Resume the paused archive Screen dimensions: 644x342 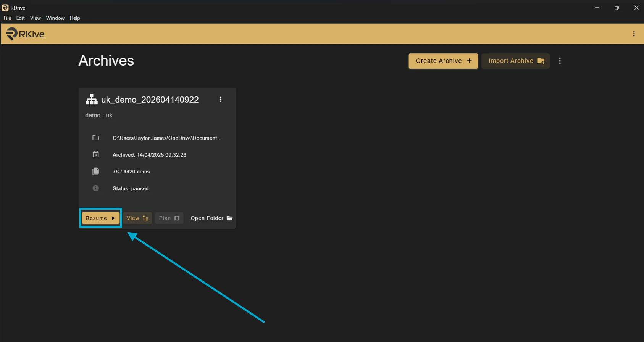pos(100,218)
